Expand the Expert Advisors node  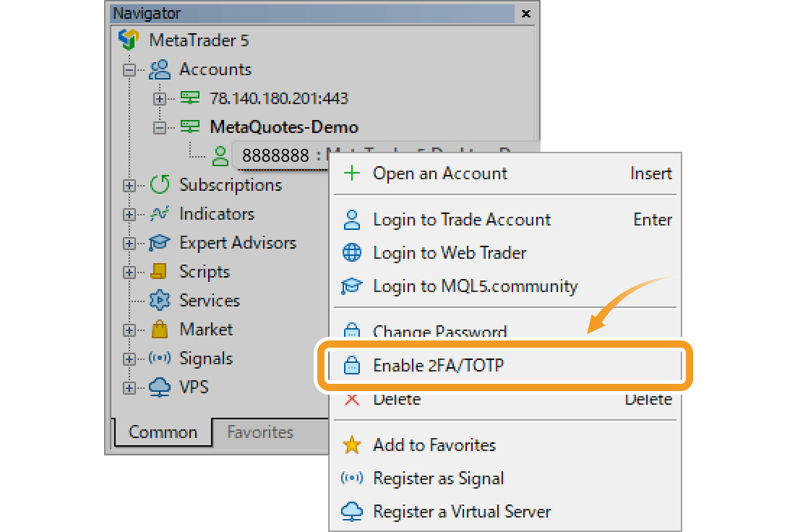[x=129, y=244]
